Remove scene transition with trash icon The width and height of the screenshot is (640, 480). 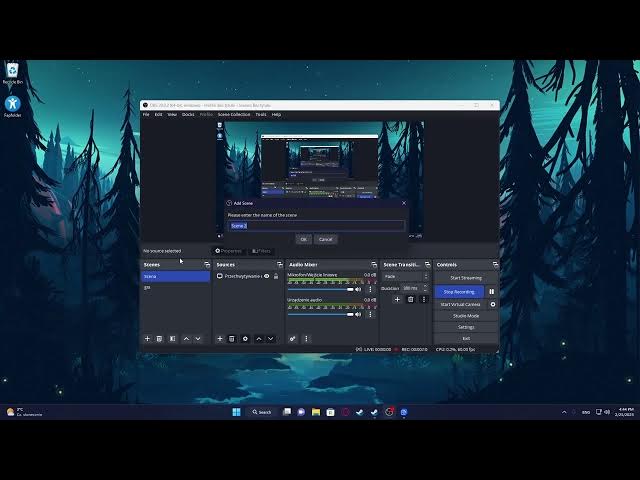click(411, 299)
